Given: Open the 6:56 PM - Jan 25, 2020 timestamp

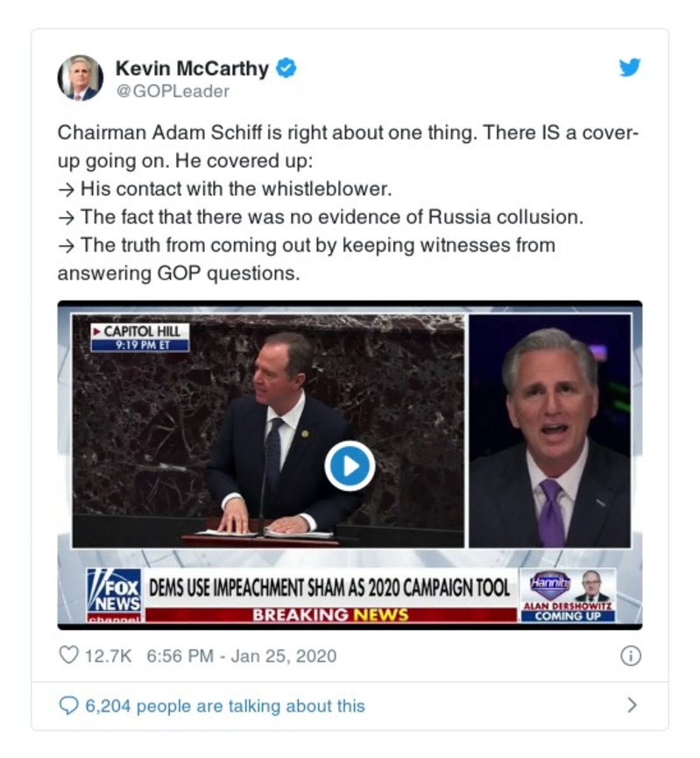Looking at the screenshot, I should tap(241, 656).
